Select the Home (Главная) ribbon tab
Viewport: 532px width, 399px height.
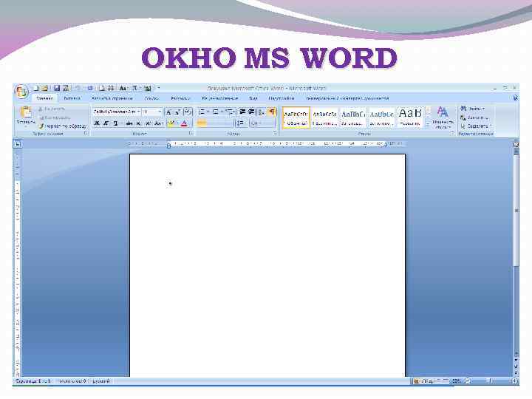[45, 98]
